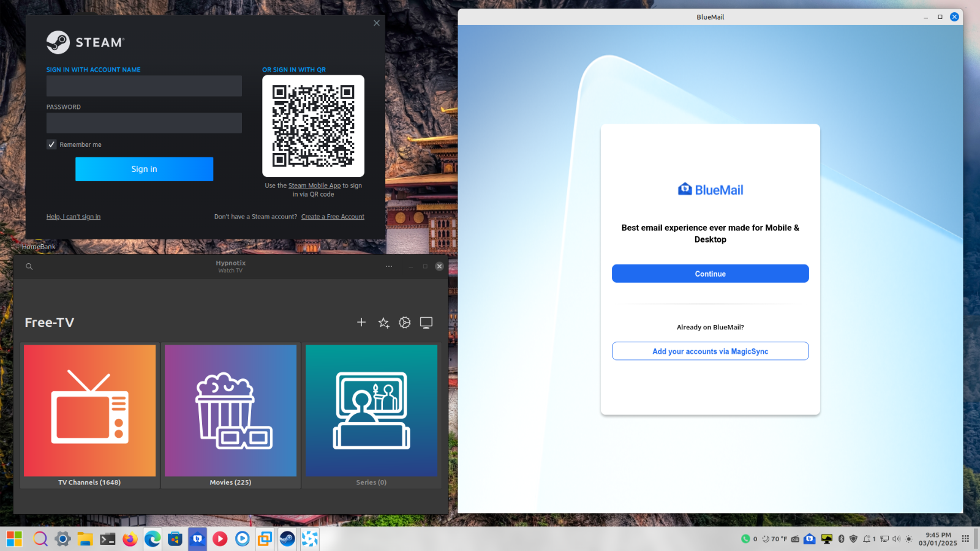The width and height of the screenshot is (980, 551).
Task: Click Create a Free Account link
Action: tap(333, 217)
